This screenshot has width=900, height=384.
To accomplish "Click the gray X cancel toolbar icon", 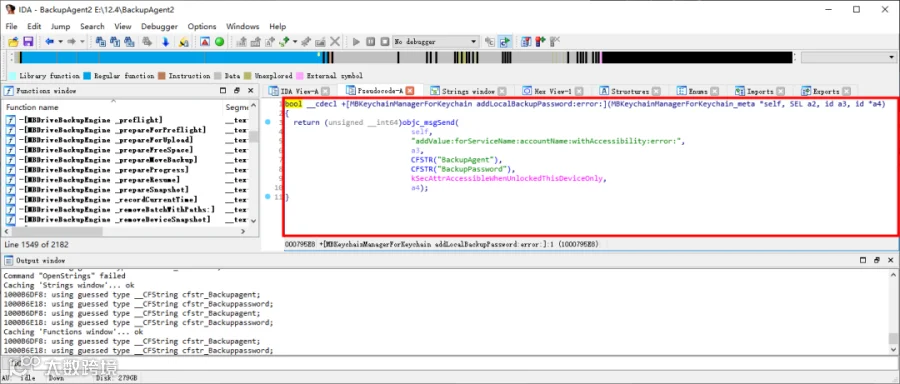I will click(x=335, y=42).
